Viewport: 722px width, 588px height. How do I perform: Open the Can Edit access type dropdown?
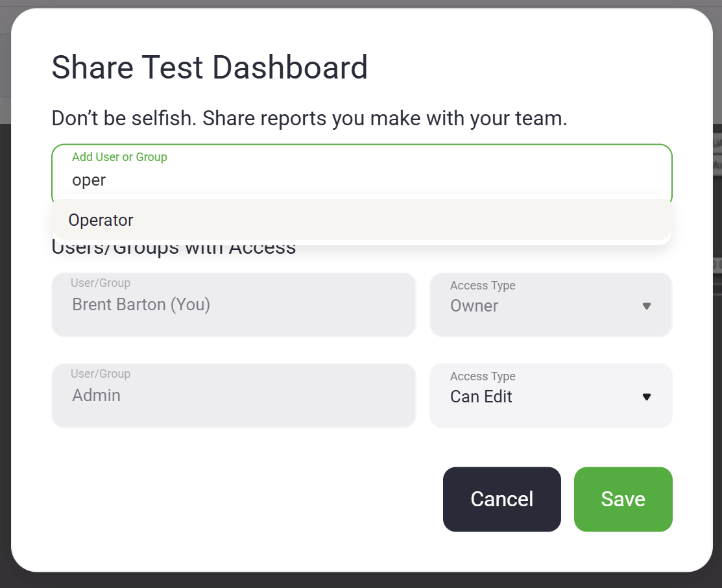(550, 396)
